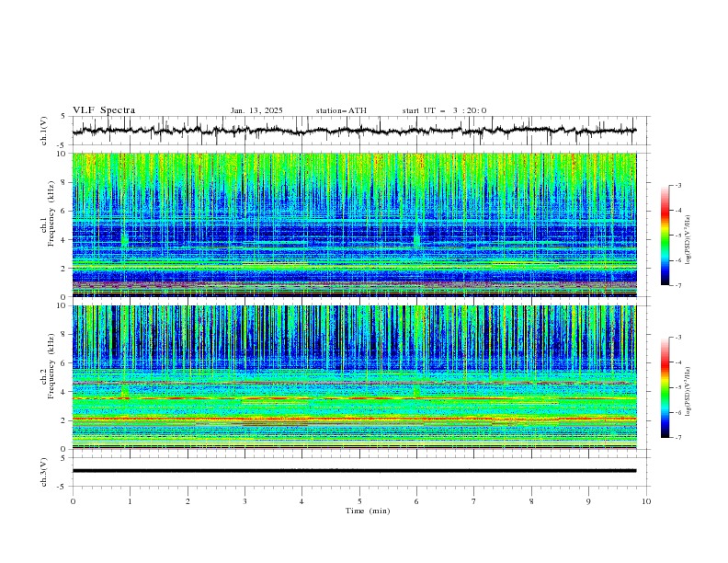Image resolution: width=728 pixels, height=563 pixels.
Task: Click the "8" tick on the time axis
Action: (x=531, y=501)
